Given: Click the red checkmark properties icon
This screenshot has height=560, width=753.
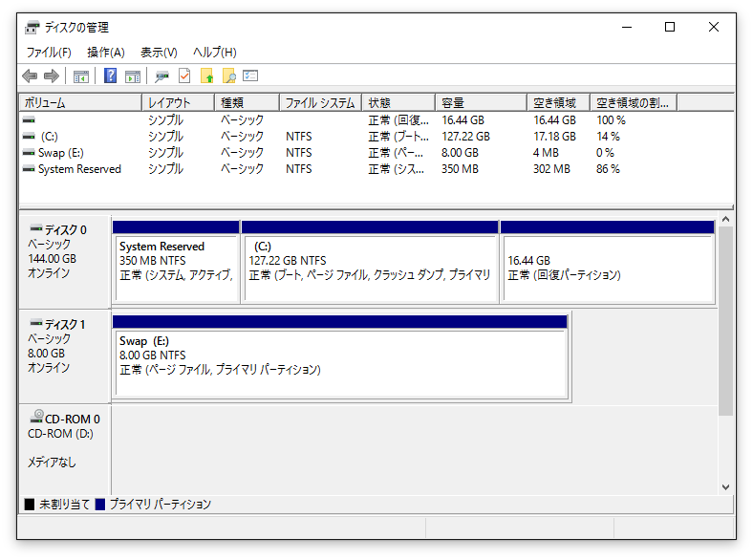Looking at the screenshot, I should [x=184, y=75].
